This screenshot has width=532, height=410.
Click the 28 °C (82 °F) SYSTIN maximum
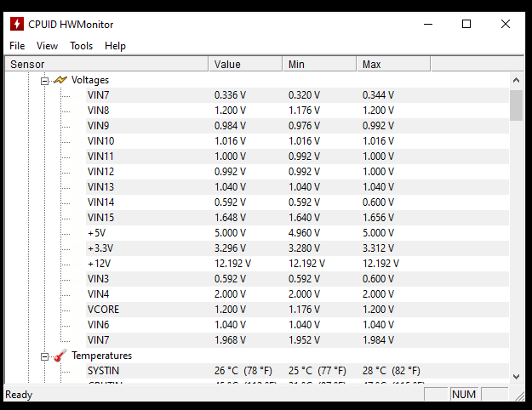coord(392,371)
